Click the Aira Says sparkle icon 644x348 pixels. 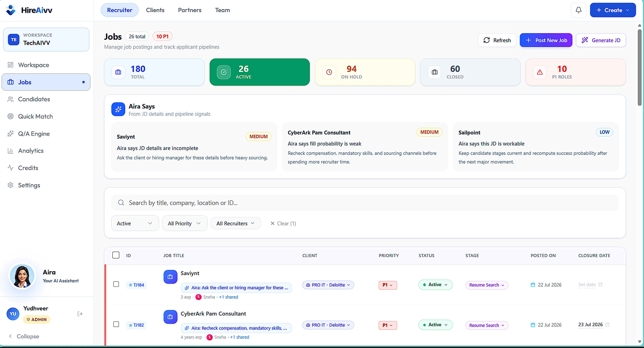coord(118,109)
